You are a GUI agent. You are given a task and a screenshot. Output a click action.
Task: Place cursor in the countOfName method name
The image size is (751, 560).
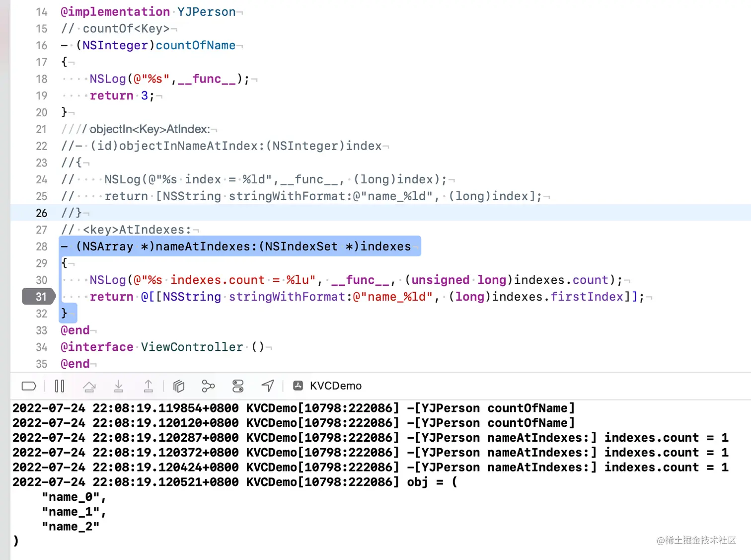click(195, 45)
